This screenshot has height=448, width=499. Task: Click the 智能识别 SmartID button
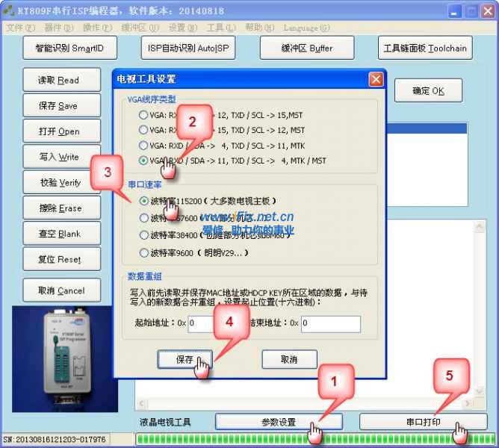[x=69, y=49]
